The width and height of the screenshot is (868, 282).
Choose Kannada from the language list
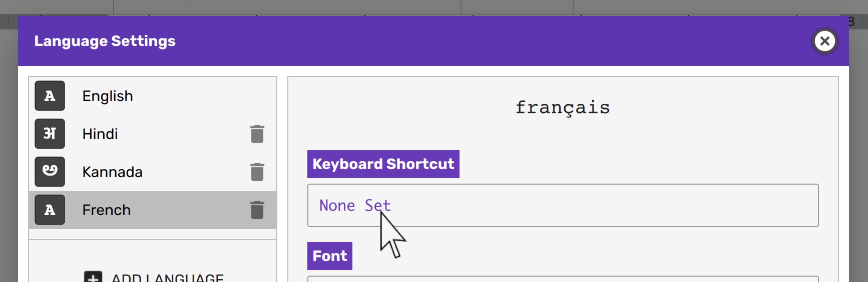112,172
